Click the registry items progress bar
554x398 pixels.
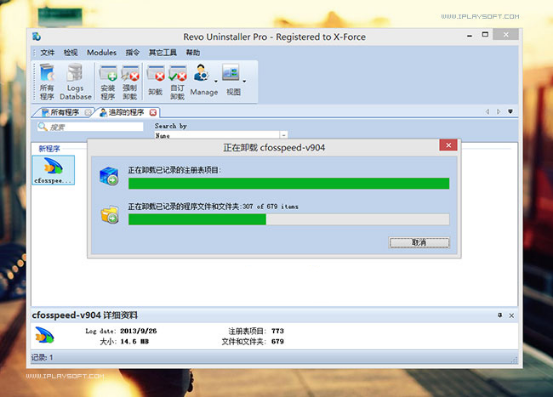coord(289,183)
